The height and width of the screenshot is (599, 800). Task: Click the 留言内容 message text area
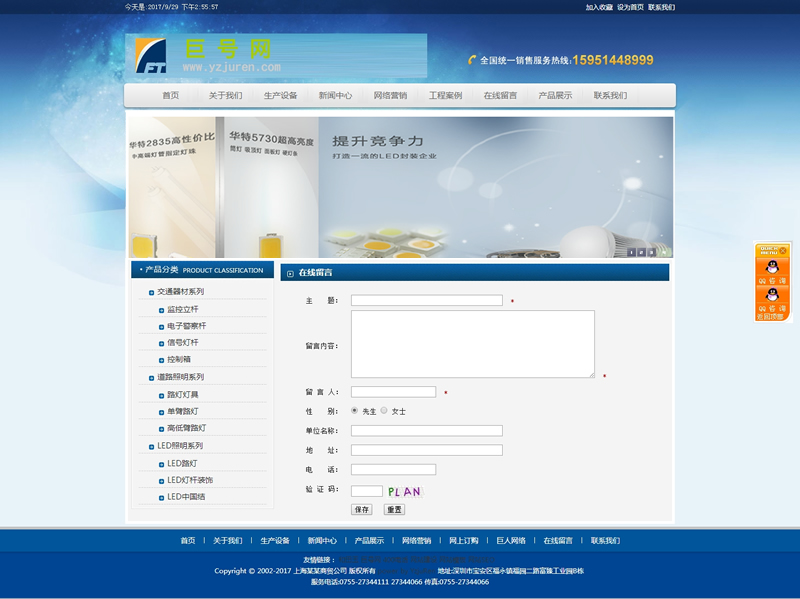click(x=472, y=344)
